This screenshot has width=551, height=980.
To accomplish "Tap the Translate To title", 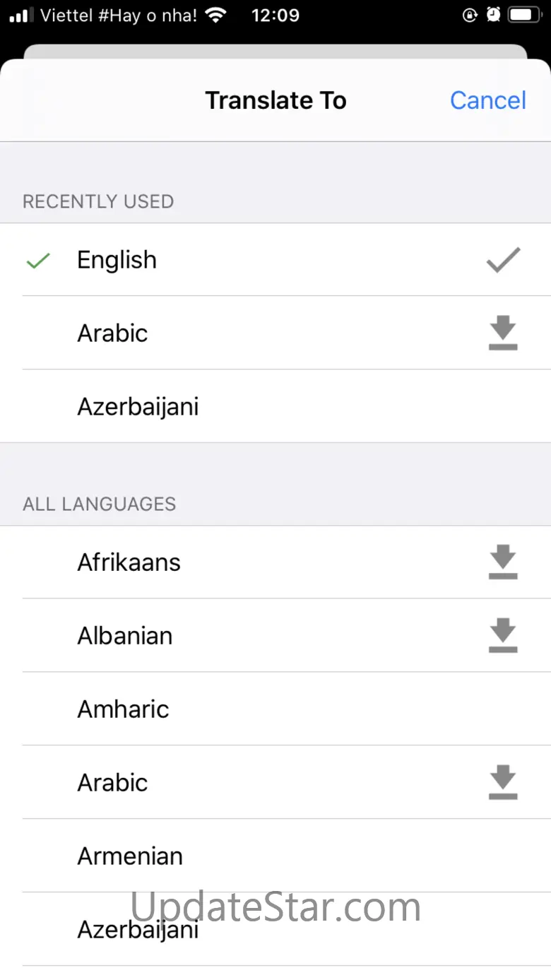I will 275,100.
